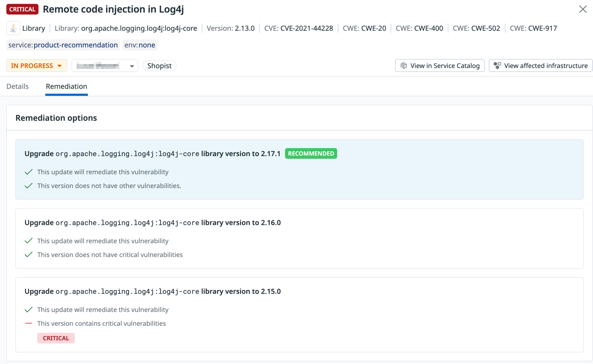
Task: Expand the blurred assignee dropdown
Action: [x=105, y=66]
